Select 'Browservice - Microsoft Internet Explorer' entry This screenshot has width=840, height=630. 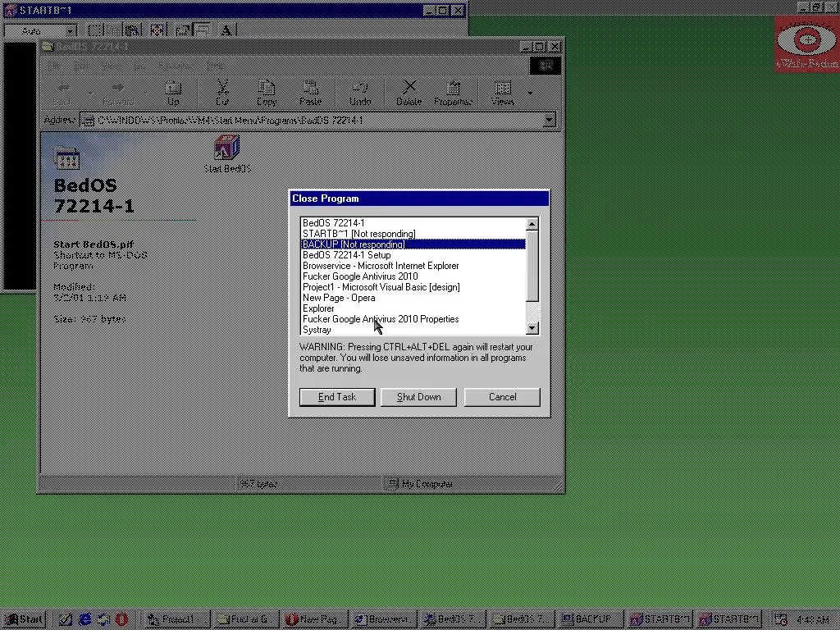(413, 266)
